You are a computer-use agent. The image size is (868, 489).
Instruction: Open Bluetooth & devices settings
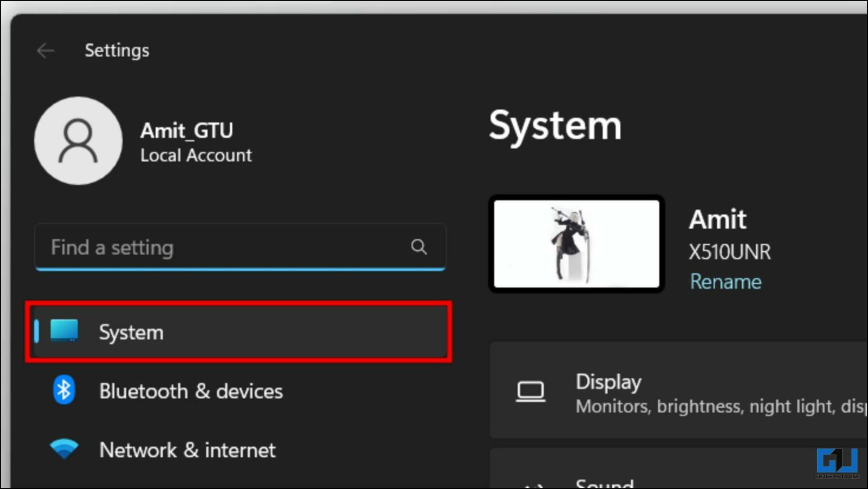191,391
